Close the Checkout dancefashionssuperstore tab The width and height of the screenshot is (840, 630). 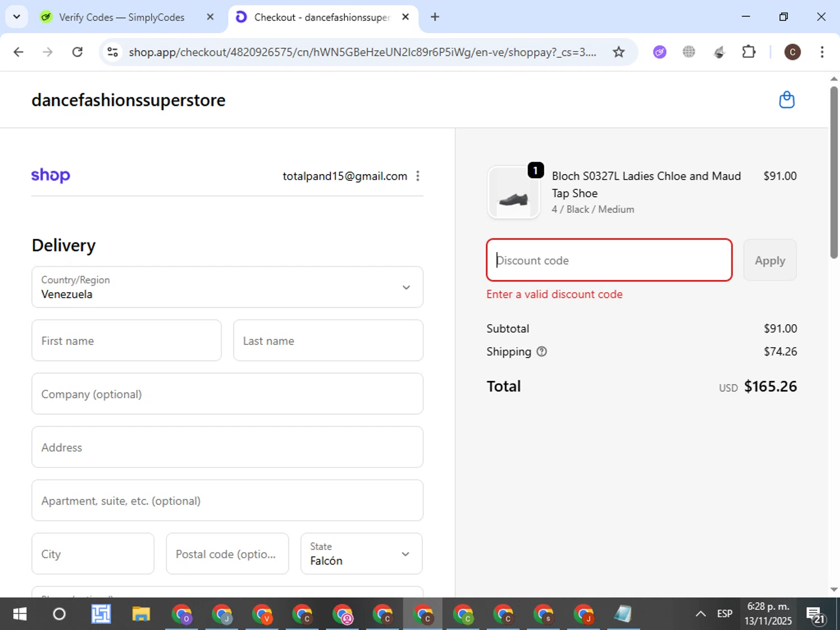405,17
